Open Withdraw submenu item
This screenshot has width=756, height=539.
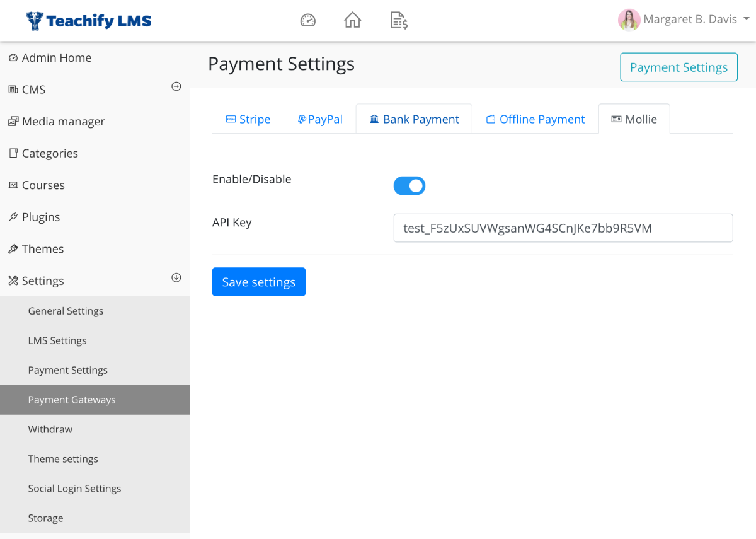pos(94,429)
